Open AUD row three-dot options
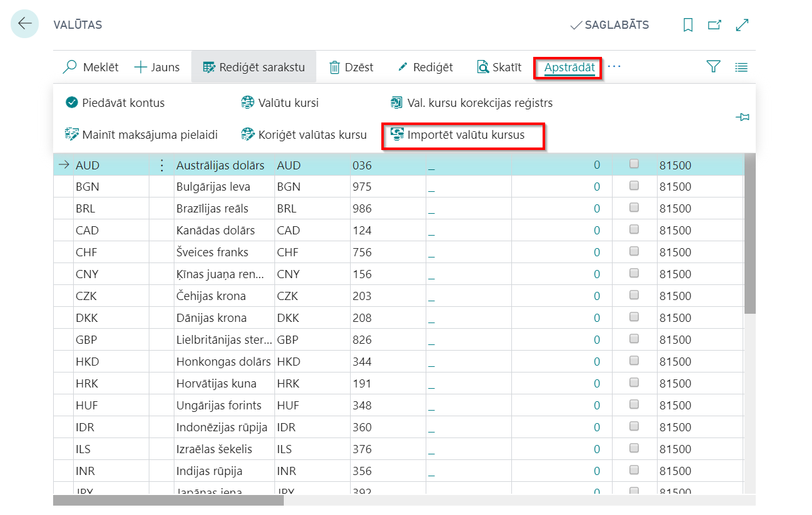This screenshot has height=515, width=812. tap(162, 166)
